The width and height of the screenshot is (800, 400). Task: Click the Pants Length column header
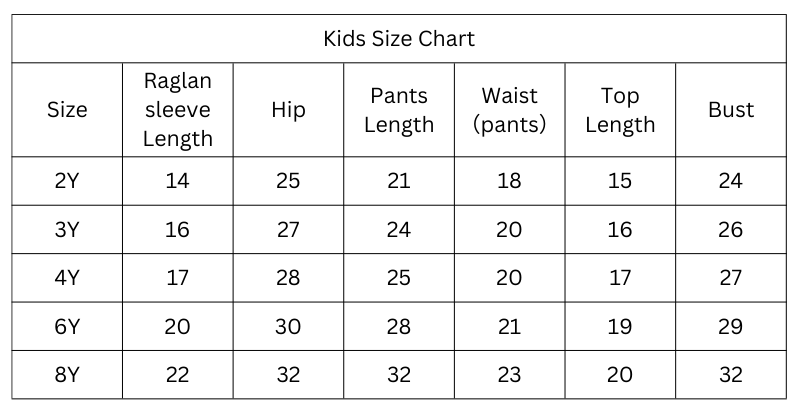(399, 110)
